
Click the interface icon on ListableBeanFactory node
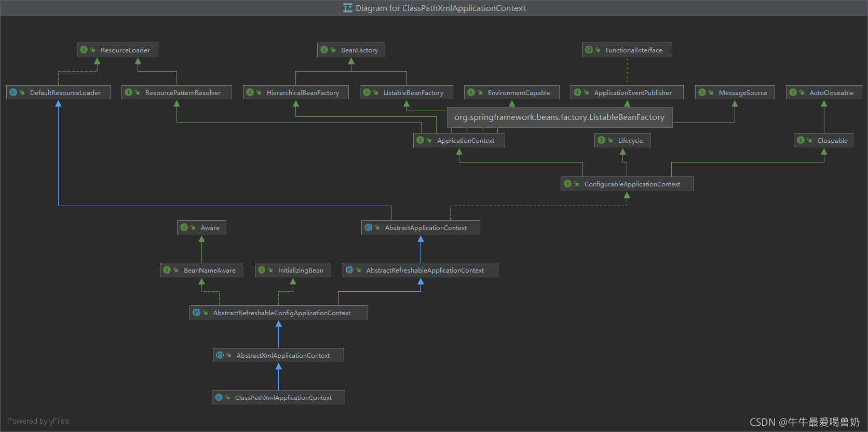click(x=367, y=92)
